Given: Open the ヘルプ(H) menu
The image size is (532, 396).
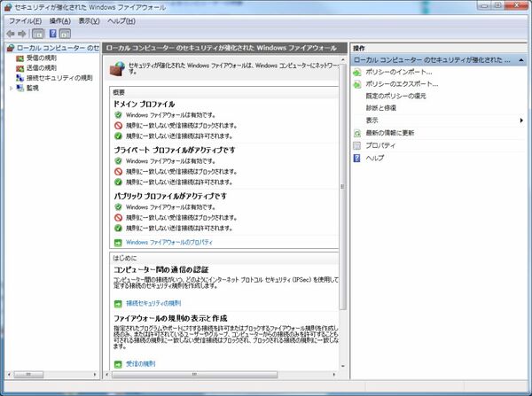Looking at the screenshot, I should click(121, 21).
